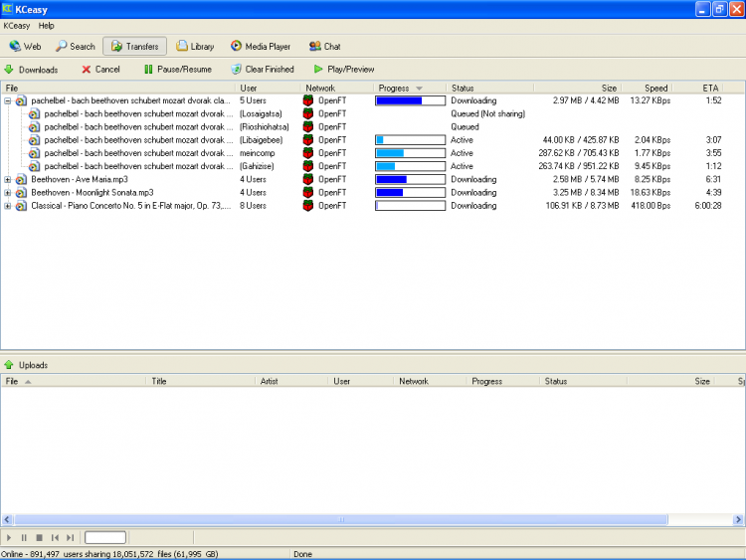Click the KCeasy title bar logo icon
Screen dimensions: 746x560
7,9
